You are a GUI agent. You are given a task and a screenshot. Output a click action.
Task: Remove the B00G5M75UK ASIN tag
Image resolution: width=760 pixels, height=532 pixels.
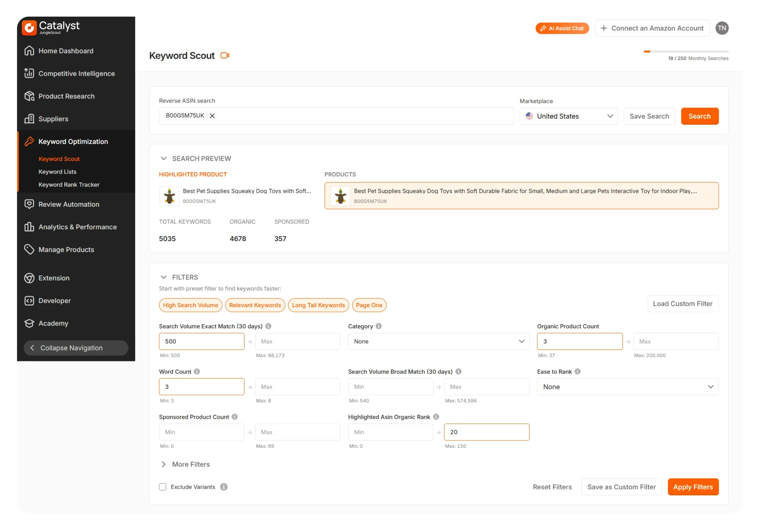(212, 116)
